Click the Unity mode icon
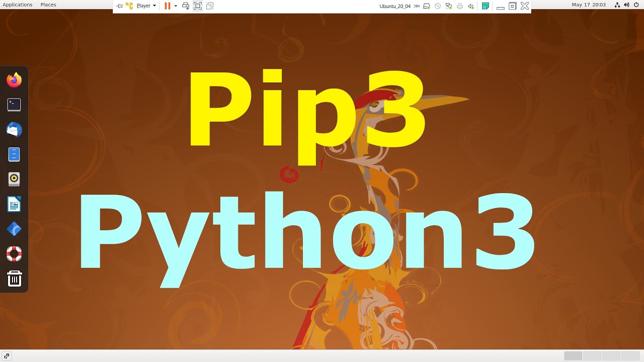 point(210,6)
